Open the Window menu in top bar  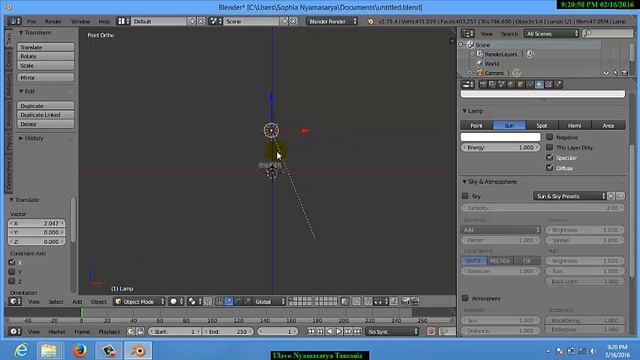[80, 21]
